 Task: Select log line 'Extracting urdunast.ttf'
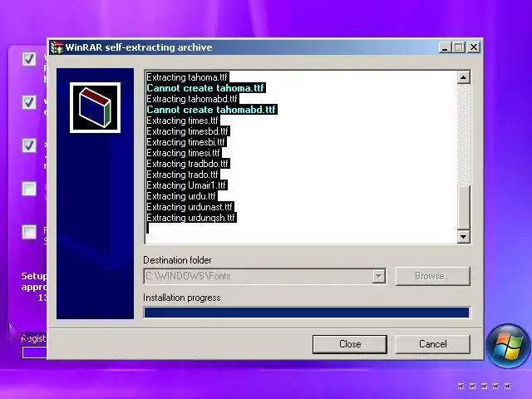coord(190,207)
